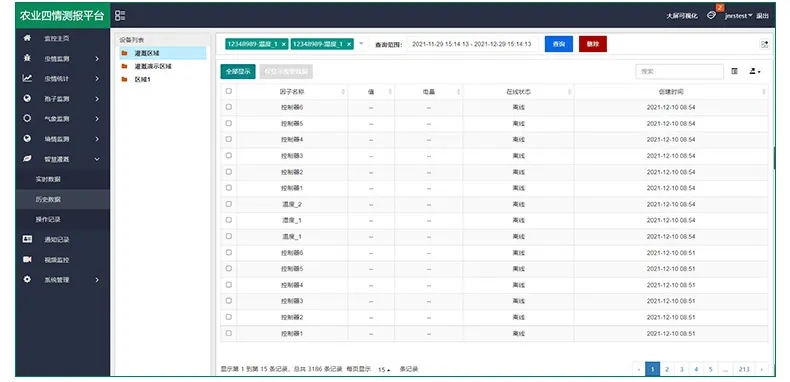
Task: Sort by the 因子名称 column arrows
Action: click(344, 92)
